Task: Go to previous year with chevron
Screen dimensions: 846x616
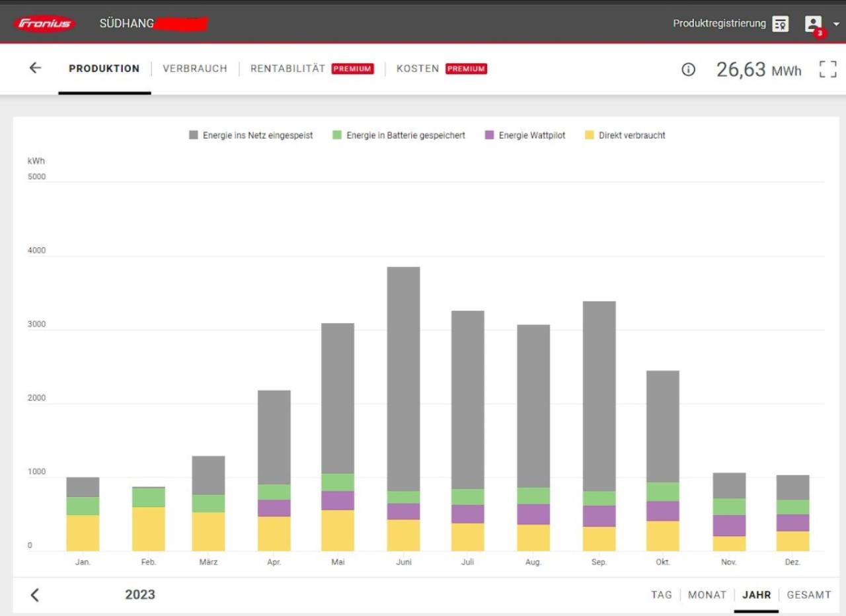Action: click(x=35, y=595)
